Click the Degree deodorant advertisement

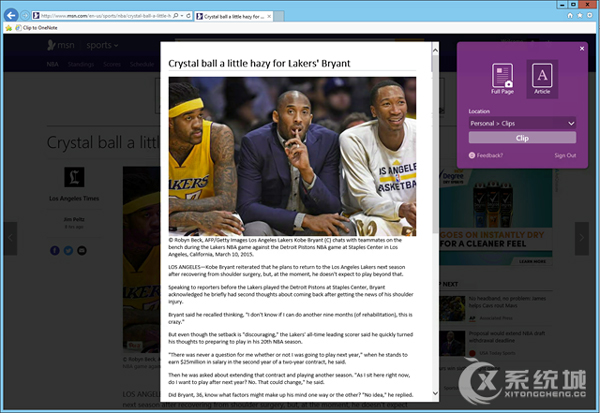tap(496, 216)
